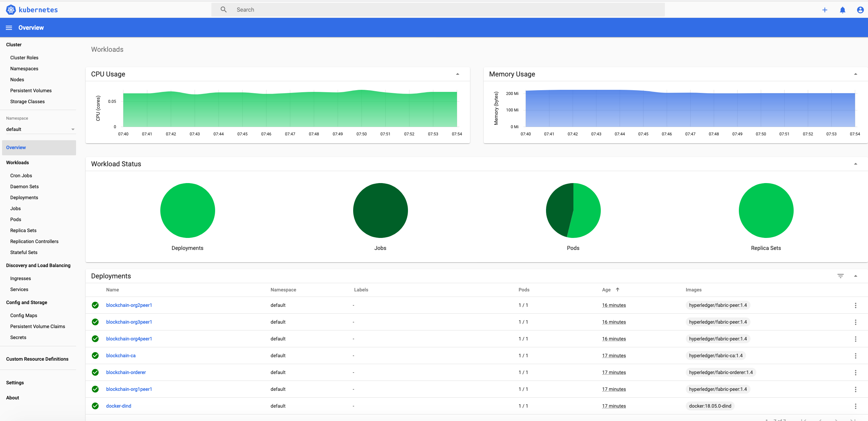
Task: Go to Pods in sidebar
Action: [16, 219]
